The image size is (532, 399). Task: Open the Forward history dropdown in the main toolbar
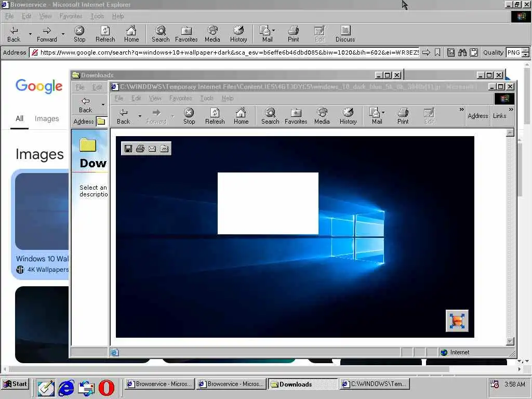(63, 34)
